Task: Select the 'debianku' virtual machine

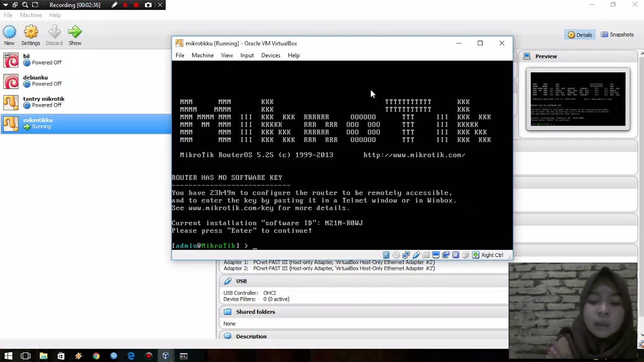Action: click(86, 80)
